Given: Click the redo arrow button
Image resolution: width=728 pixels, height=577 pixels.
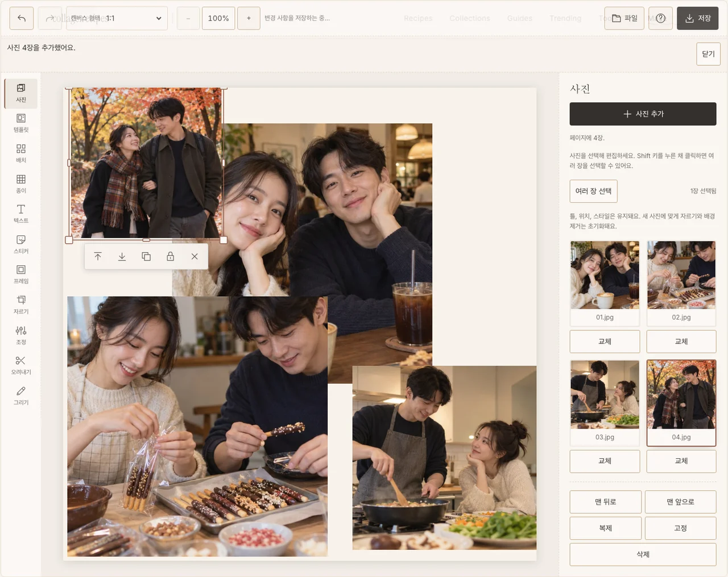Looking at the screenshot, I should click(x=50, y=18).
